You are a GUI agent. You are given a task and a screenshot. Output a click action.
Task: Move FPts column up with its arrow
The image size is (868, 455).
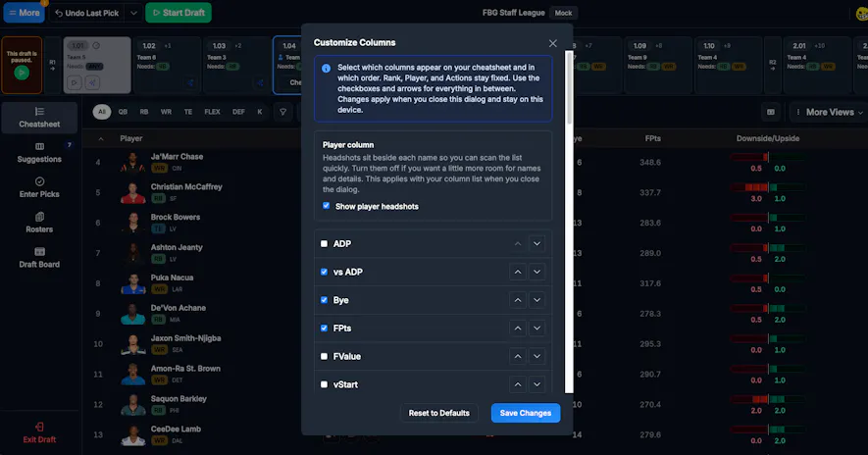pos(518,329)
